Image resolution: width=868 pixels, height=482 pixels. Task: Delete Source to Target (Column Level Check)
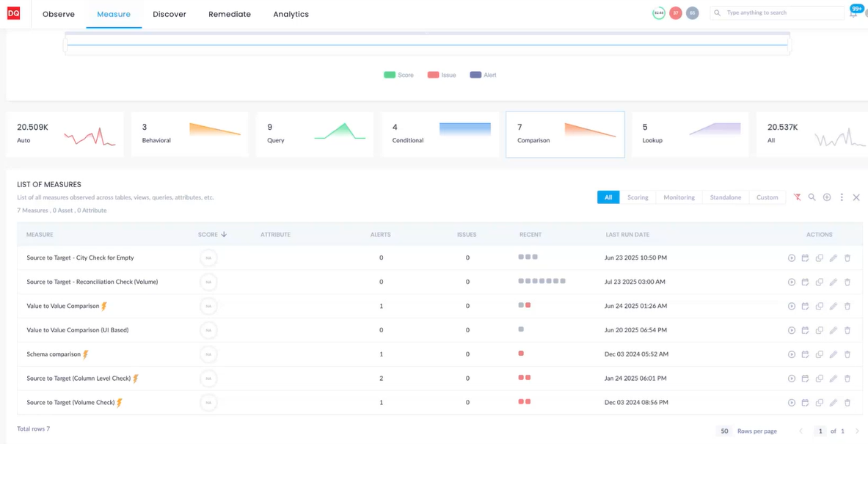[847, 379]
